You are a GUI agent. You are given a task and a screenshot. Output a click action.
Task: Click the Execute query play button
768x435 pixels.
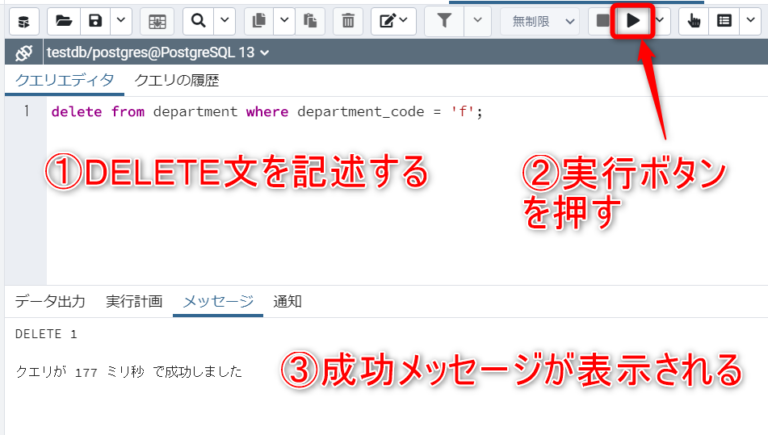click(x=632, y=20)
